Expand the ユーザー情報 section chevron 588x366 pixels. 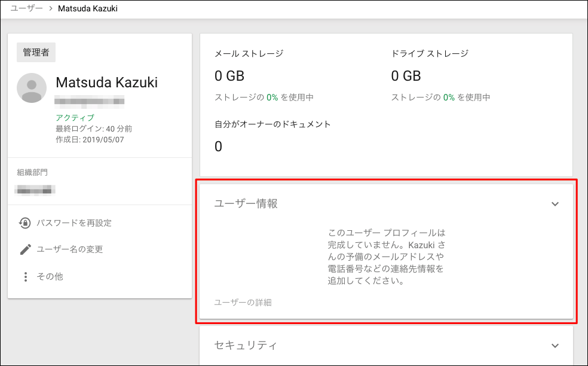coord(555,204)
